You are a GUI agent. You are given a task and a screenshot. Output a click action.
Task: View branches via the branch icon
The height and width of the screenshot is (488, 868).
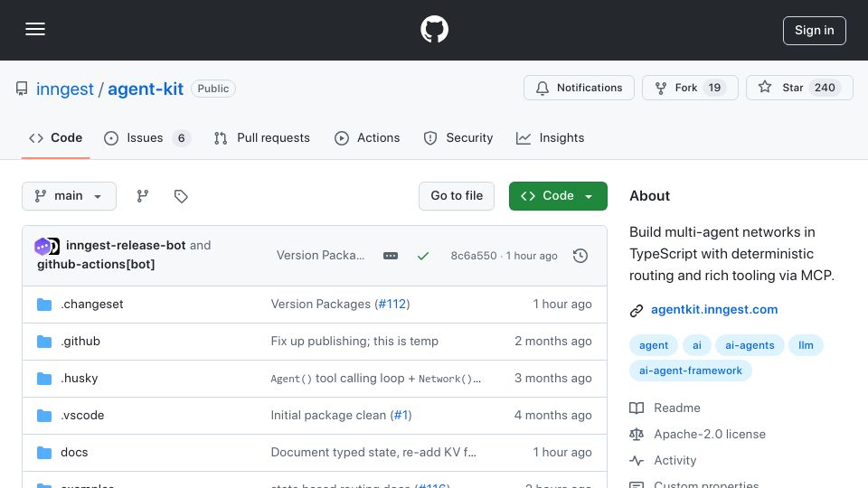143,196
